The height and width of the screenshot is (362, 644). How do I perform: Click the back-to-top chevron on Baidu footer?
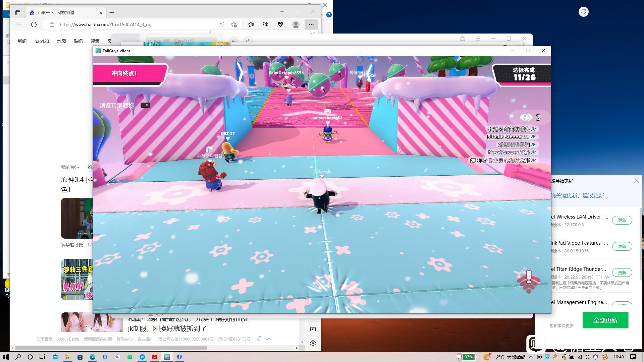(269, 339)
